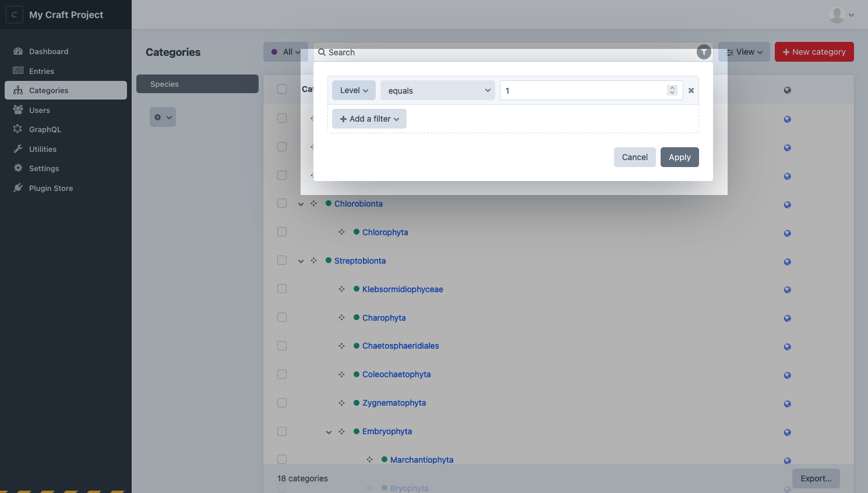
Task: Tick the checkbox for the Chlorobionta row
Action: 282,204
